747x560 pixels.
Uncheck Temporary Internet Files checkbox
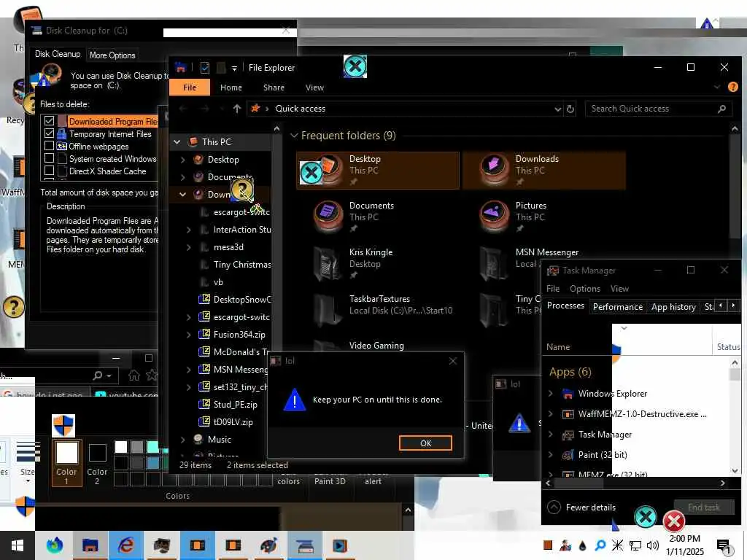click(x=49, y=133)
